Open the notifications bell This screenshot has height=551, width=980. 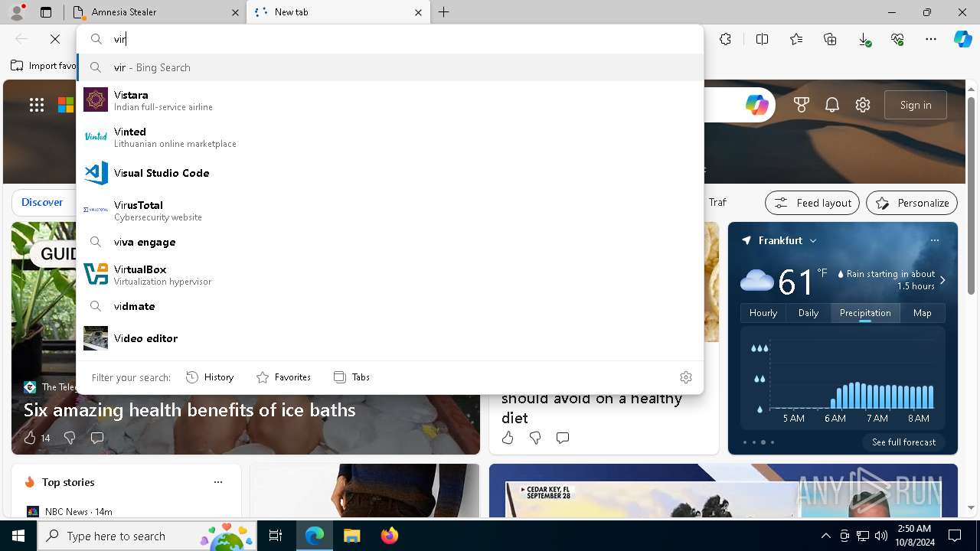coord(832,106)
